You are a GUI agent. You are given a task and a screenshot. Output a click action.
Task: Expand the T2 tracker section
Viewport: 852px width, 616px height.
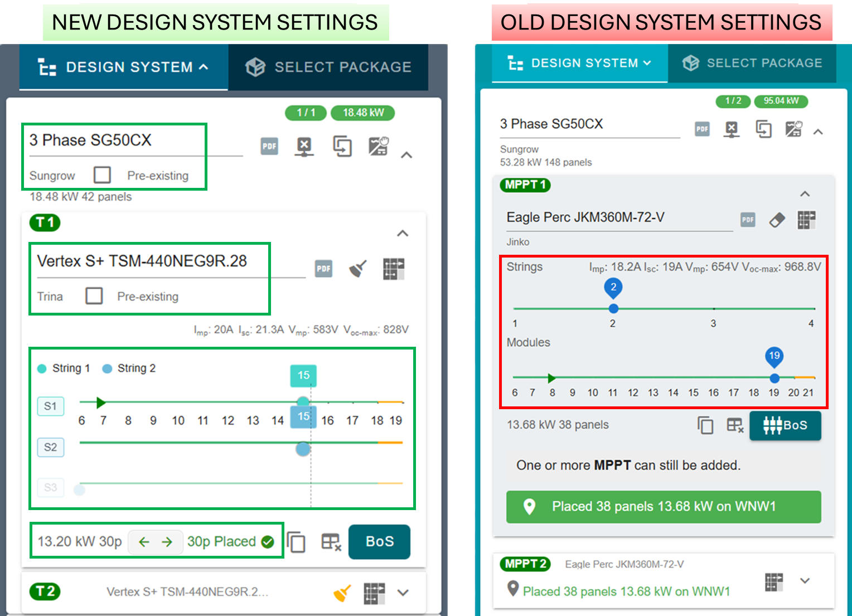coord(403,593)
